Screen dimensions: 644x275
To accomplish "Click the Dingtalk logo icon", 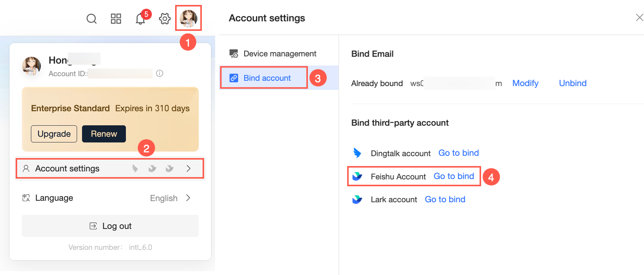I will click(x=357, y=153).
